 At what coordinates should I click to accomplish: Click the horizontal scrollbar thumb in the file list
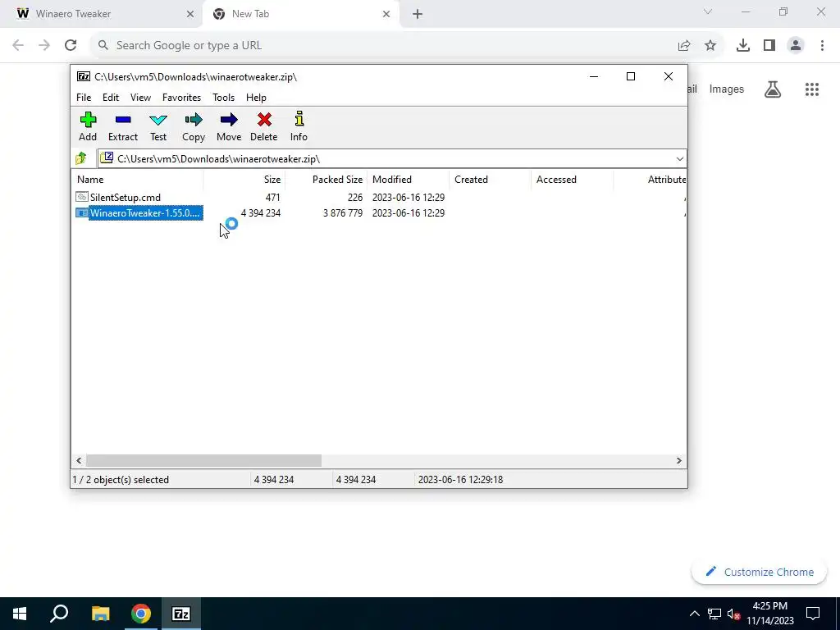click(203, 461)
